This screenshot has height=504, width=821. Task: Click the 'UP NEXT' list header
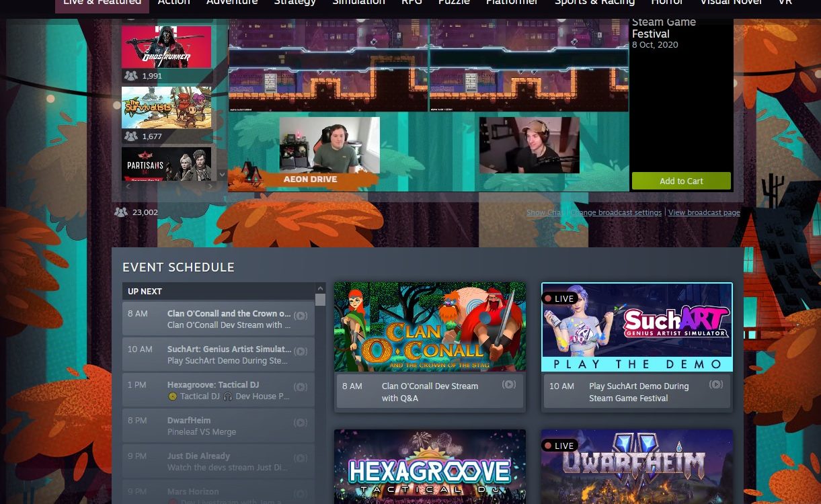(x=218, y=291)
